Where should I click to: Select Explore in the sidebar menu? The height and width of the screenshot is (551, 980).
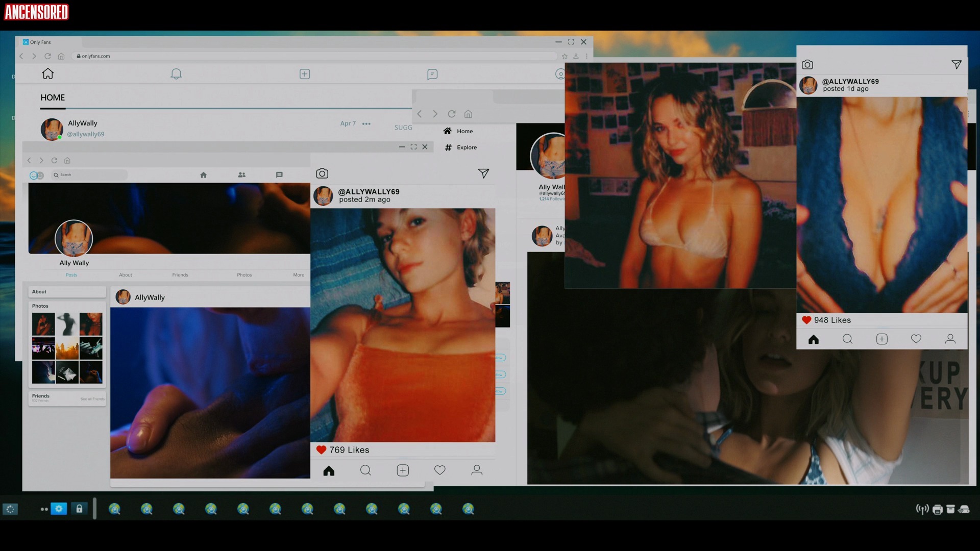click(x=466, y=147)
